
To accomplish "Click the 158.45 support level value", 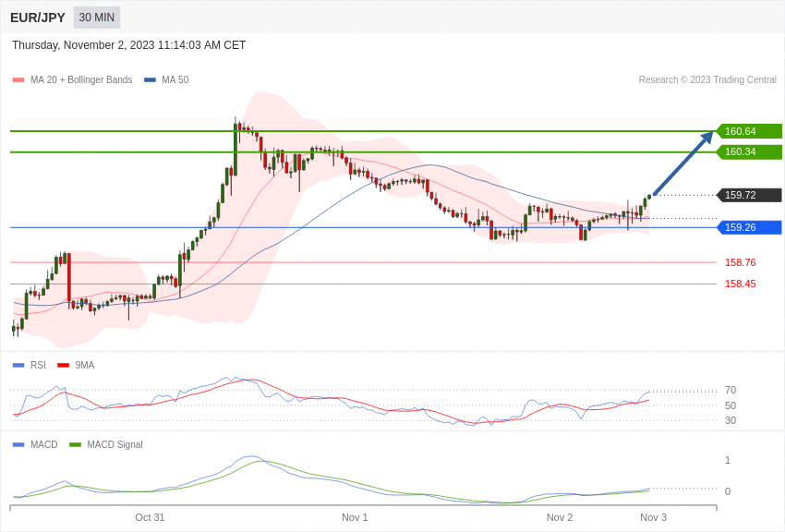I will (741, 284).
